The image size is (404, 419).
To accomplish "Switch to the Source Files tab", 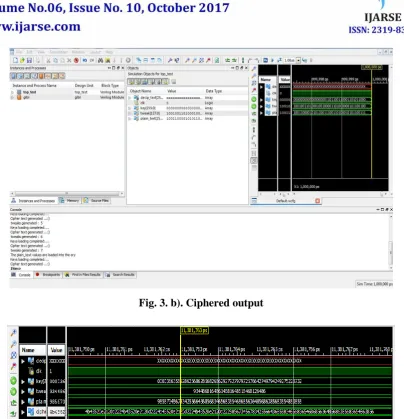I will [x=96, y=201].
